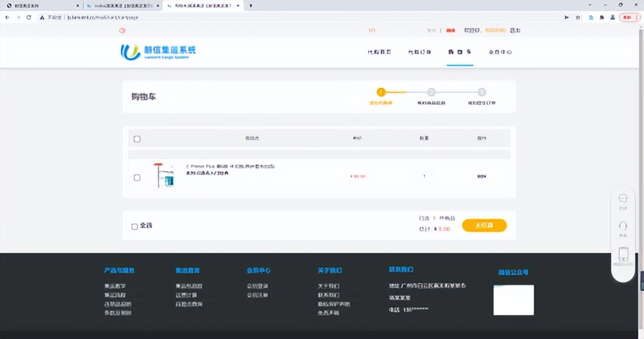
Task: Enable the 全选 select-all checkbox
Action: (x=135, y=226)
